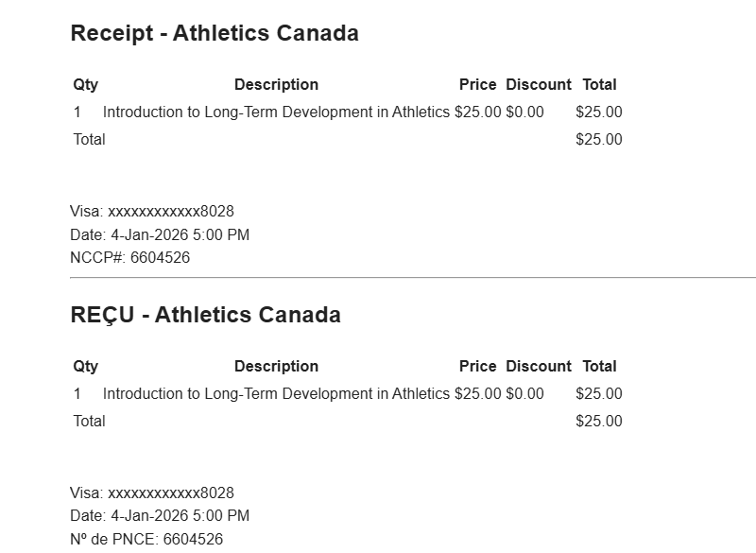Click course description in English receipt row
The image size is (756, 553).
[276, 112]
